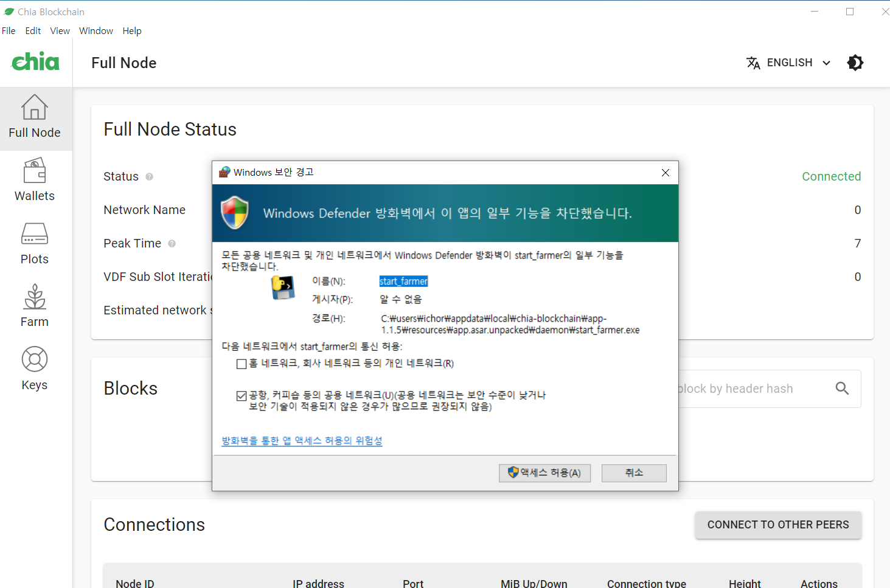The height and width of the screenshot is (588, 890).
Task: Close the Windows security alert dialog
Action: [666, 173]
